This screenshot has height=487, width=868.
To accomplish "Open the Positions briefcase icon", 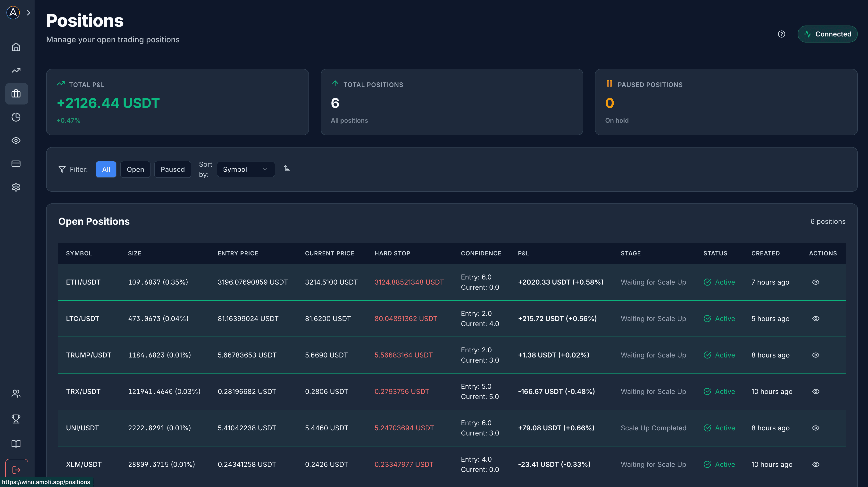I will click(x=16, y=94).
